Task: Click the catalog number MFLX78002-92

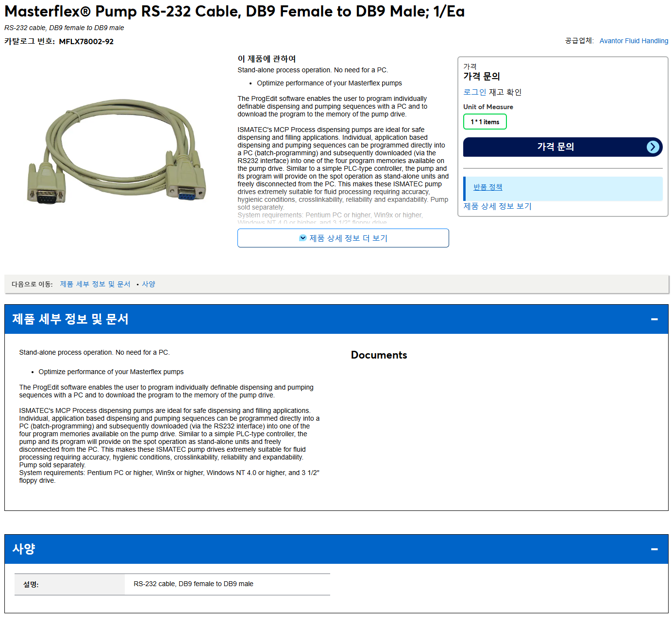Action: pos(86,42)
